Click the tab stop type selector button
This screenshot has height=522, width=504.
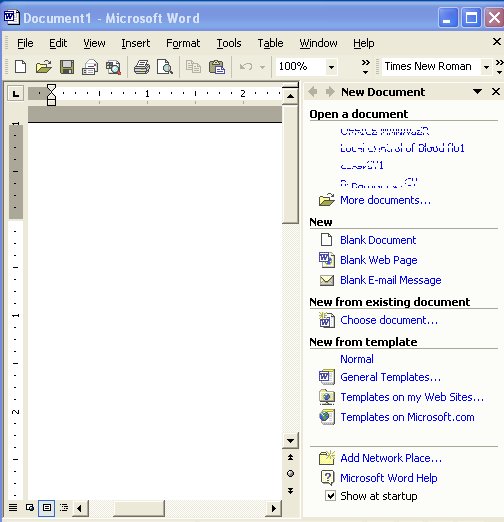(16, 94)
